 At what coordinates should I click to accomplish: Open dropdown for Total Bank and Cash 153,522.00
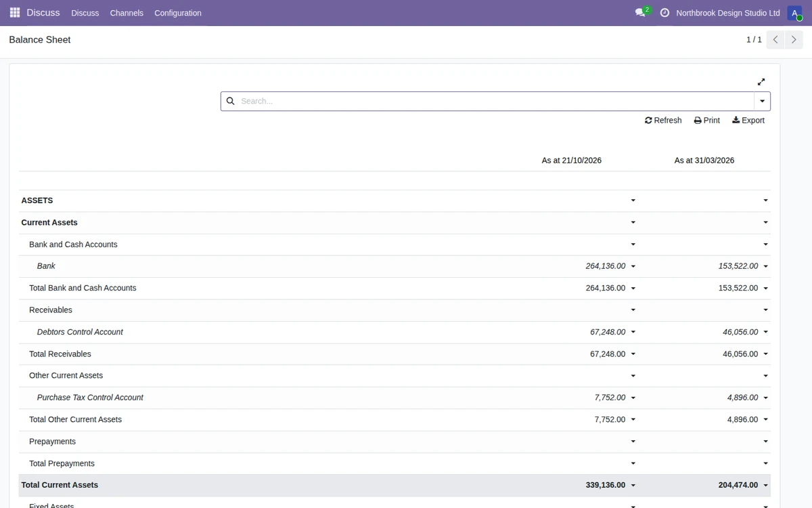[766, 289]
